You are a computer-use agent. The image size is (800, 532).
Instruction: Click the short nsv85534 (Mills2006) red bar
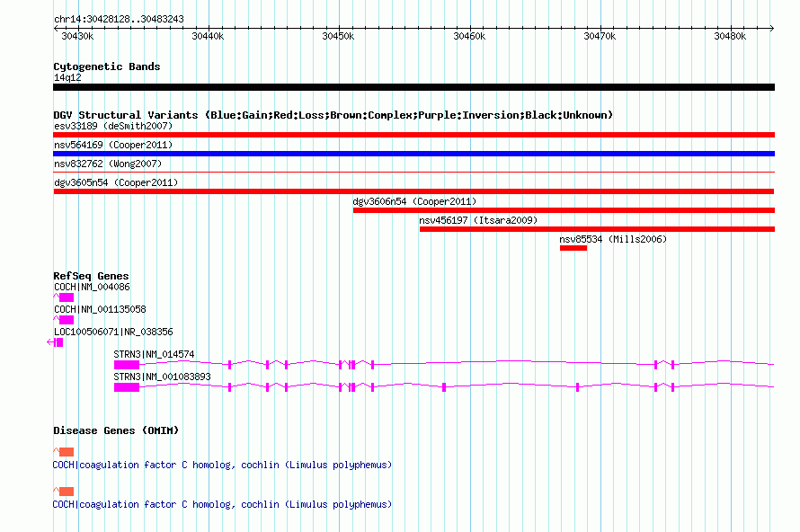(573, 248)
